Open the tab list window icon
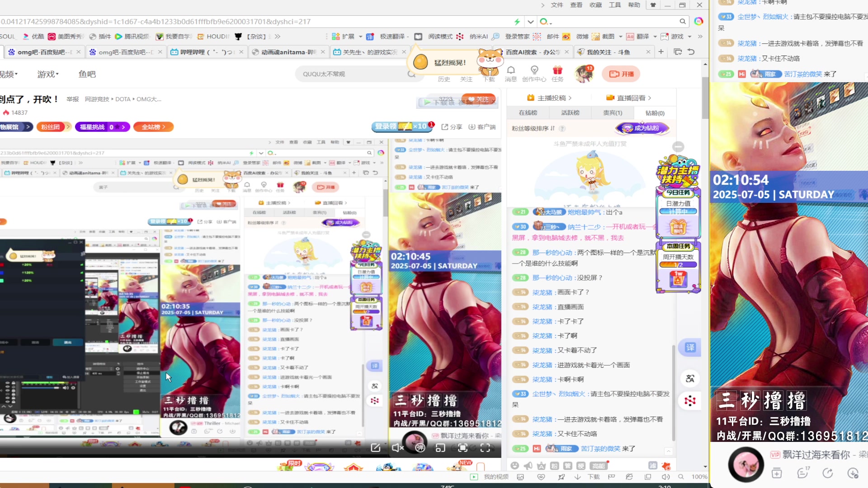 [x=678, y=52]
